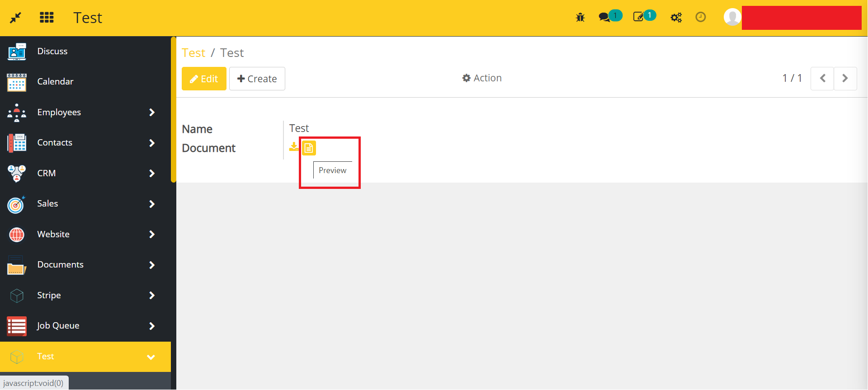Click the Documents folder icon
The height and width of the screenshot is (390, 868).
pos(17,265)
